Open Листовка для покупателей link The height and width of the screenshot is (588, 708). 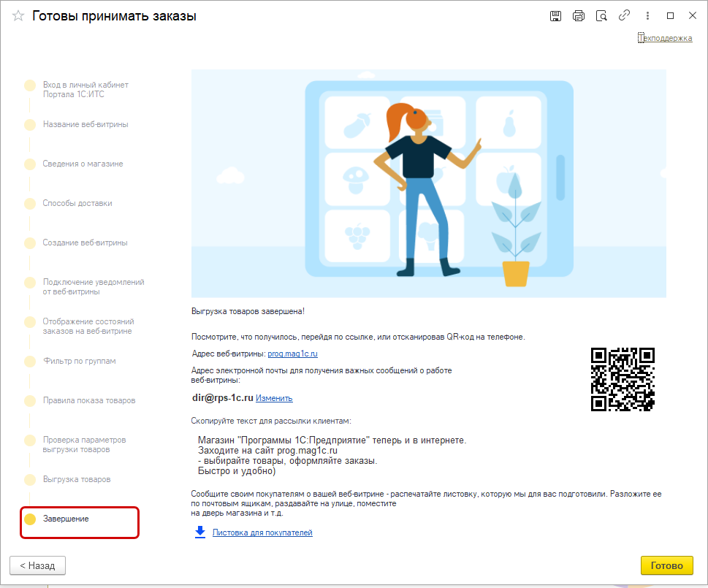click(262, 532)
